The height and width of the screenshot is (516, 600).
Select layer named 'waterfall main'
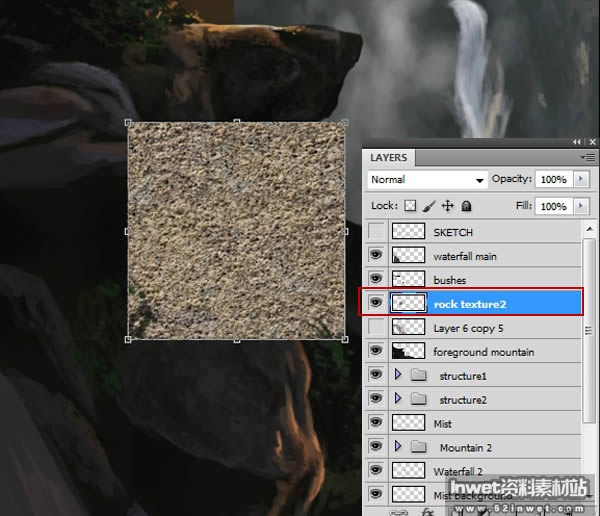point(465,256)
